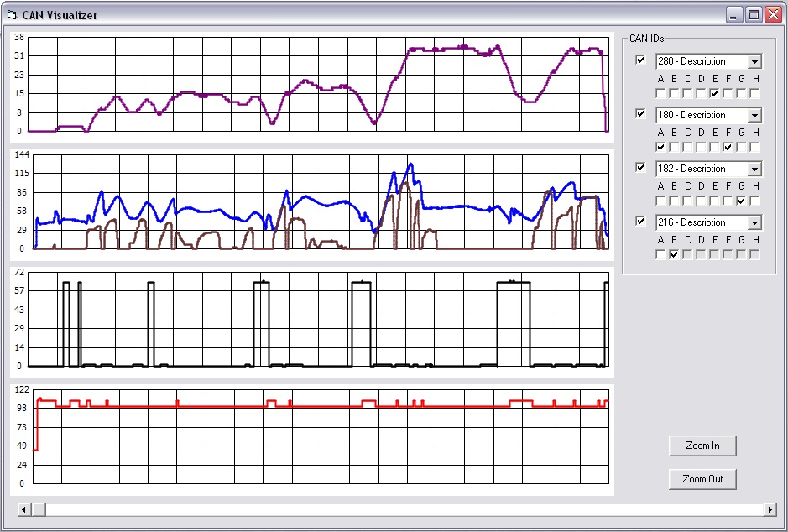The width and height of the screenshot is (788, 532).
Task: Check byte C under 180 - Description
Action: point(687,147)
